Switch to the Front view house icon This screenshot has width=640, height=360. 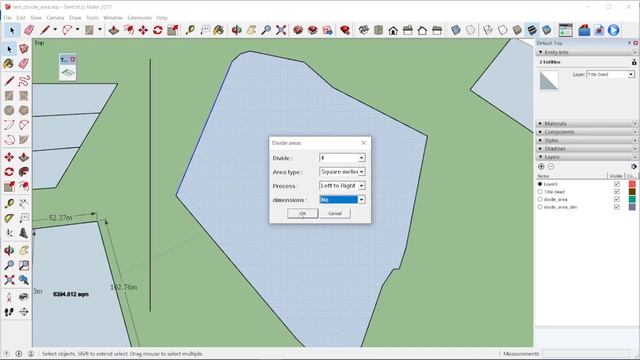coord(393,30)
